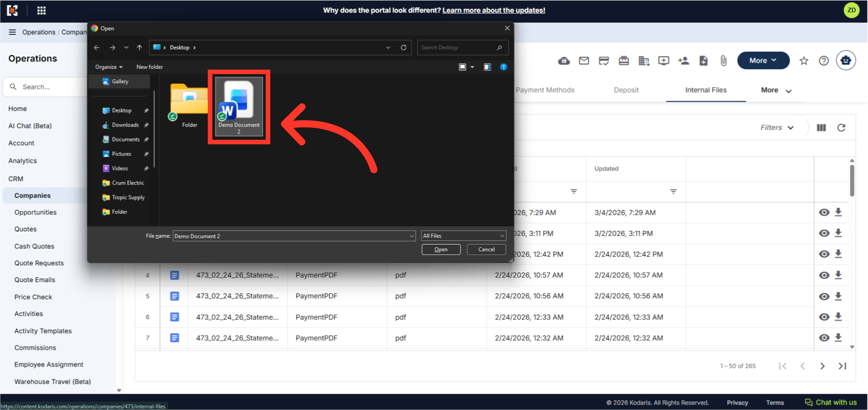The image size is (868, 410).
Task: Open the help question mark icon
Action: click(x=824, y=61)
